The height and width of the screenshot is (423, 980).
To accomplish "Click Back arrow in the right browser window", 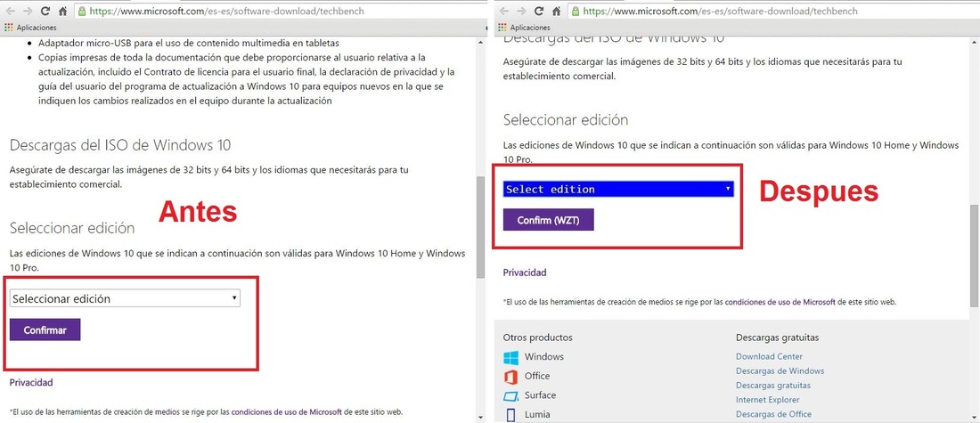I will (504, 12).
